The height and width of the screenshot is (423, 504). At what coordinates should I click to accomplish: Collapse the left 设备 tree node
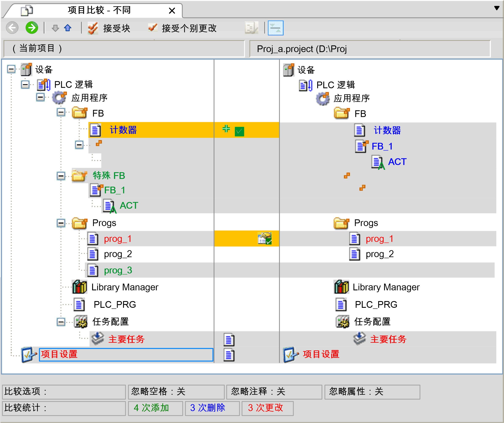pos(11,69)
